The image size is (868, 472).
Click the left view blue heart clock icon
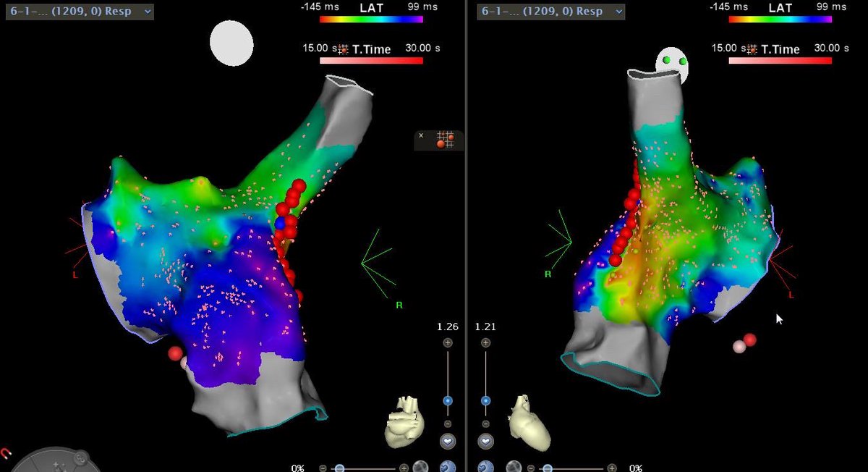coord(448,467)
